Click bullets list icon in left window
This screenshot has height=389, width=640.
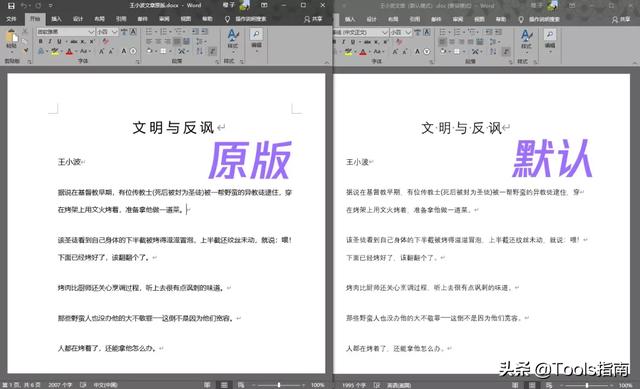(150, 31)
